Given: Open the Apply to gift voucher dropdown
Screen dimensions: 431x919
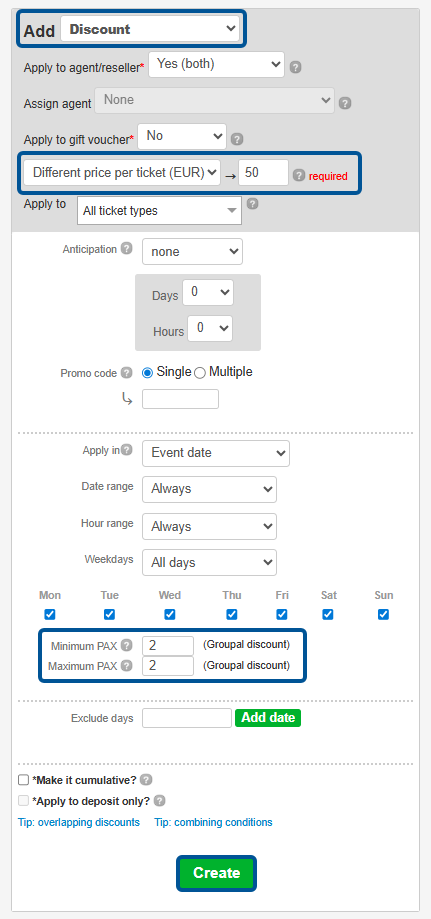Looking at the screenshot, I should 182,136.
